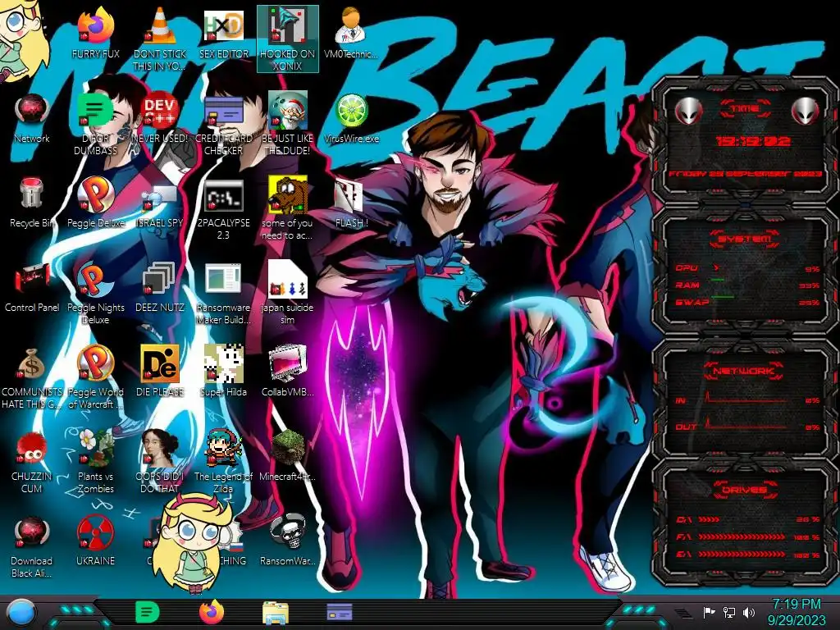
Task: Click the network tray icon
Action: tap(729, 612)
